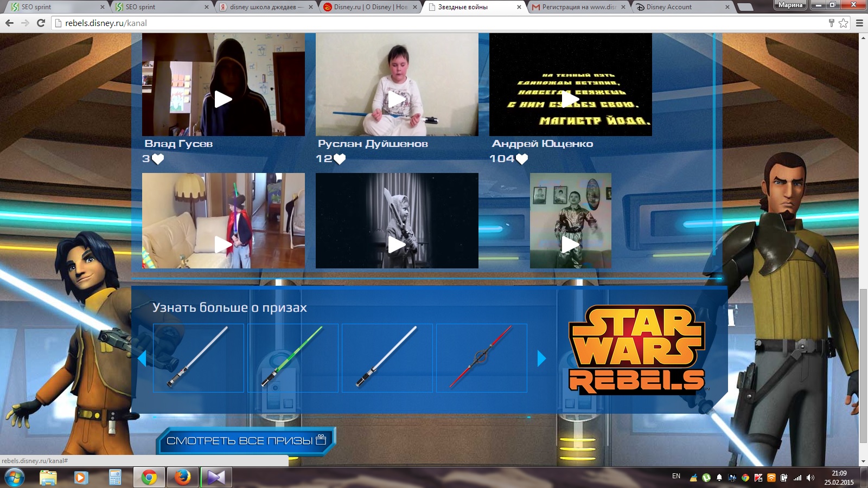
Task: Play Влад Гусев's video
Action: point(223,99)
